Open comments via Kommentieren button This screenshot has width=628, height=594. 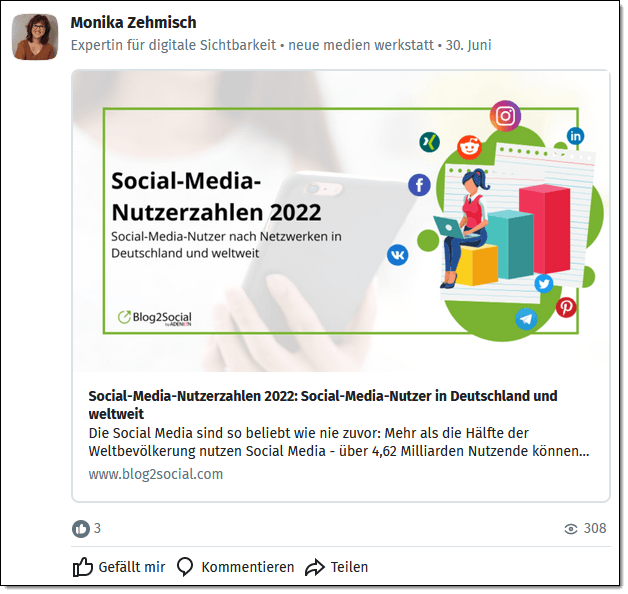coord(236,567)
